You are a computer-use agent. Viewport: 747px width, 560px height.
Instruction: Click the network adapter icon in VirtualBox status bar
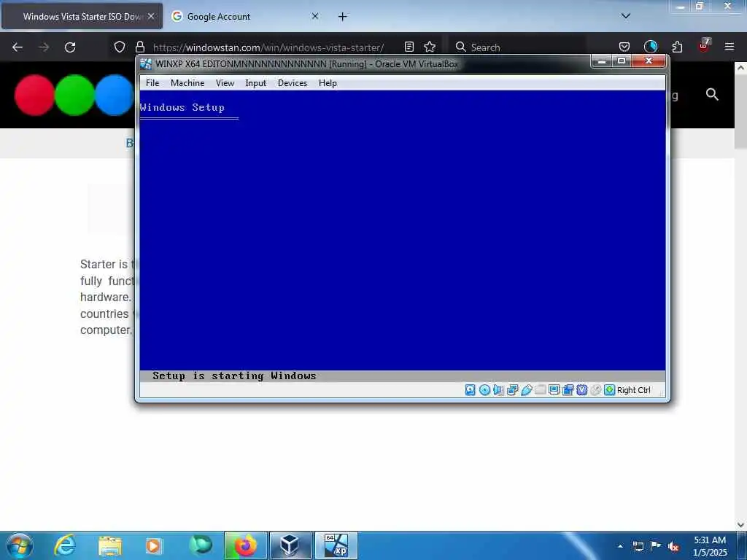point(512,390)
